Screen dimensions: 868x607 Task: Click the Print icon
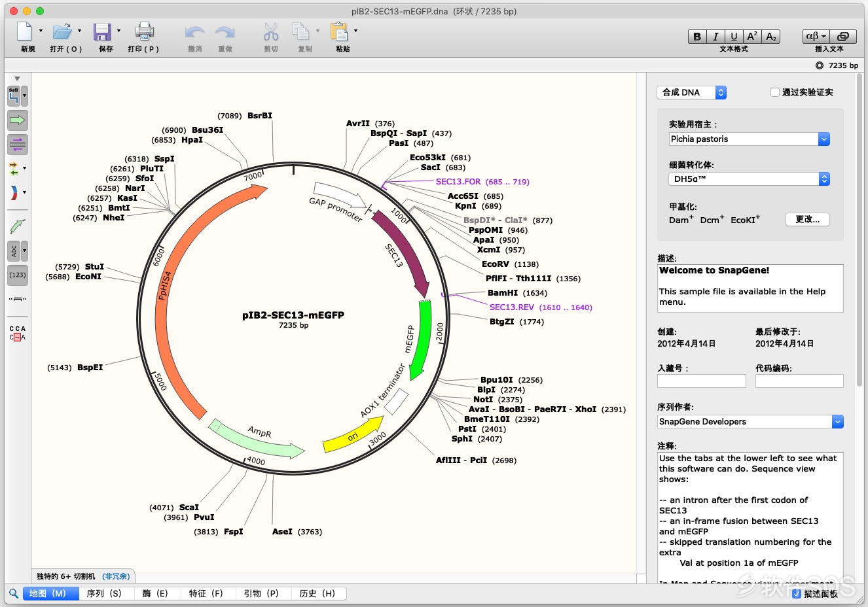point(144,31)
